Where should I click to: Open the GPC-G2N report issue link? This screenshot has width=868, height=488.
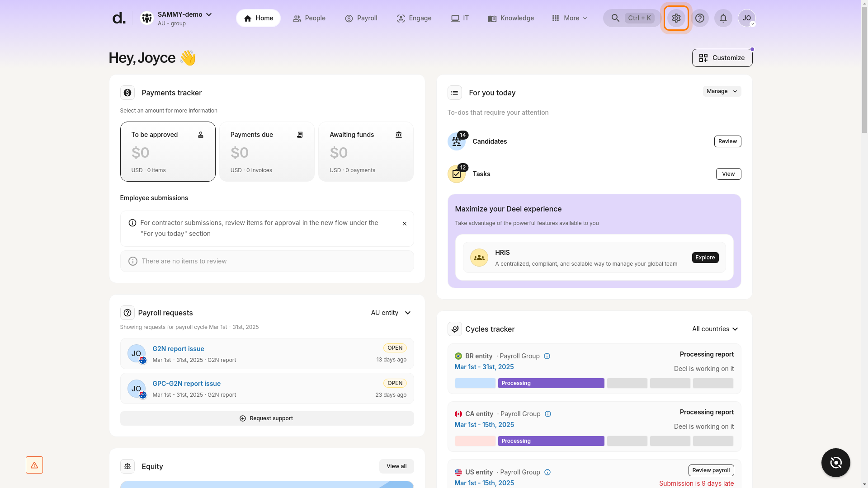(186, 384)
